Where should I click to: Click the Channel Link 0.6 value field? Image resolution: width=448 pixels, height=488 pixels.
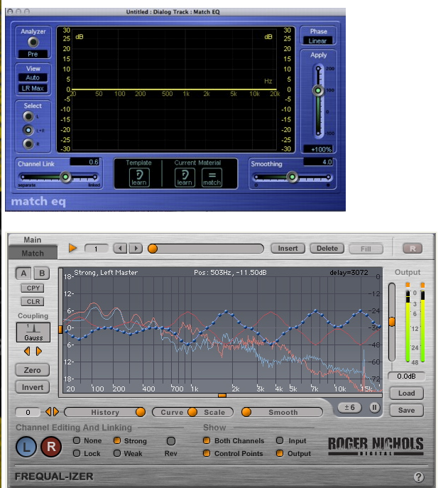coord(84,162)
